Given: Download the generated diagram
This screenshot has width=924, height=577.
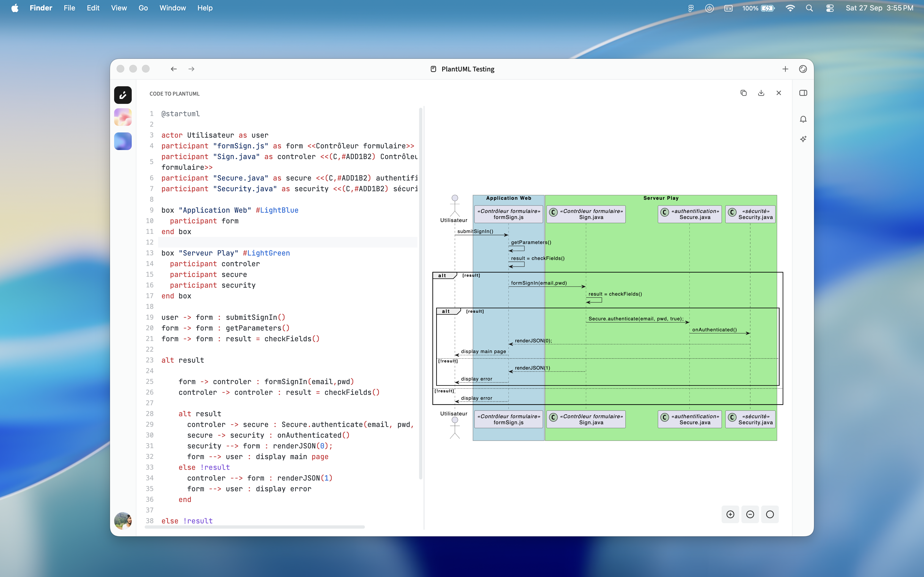Looking at the screenshot, I should [x=761, y=93].
